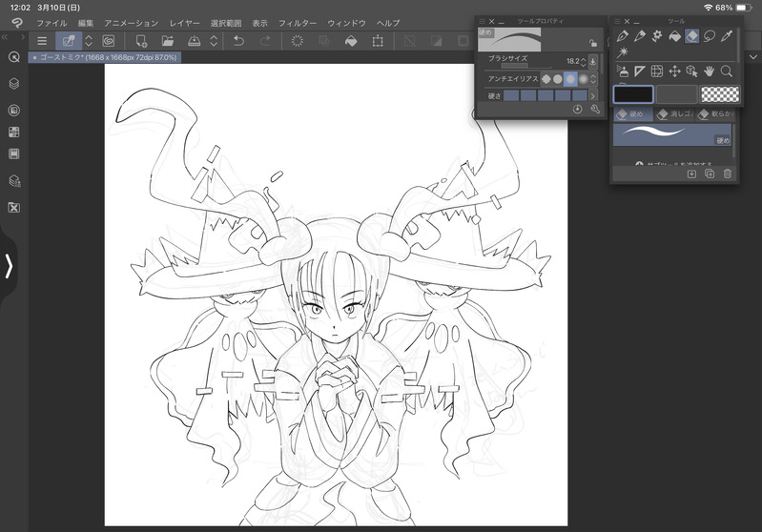Click the brush size stepper arrows

[x=583, y=61]
